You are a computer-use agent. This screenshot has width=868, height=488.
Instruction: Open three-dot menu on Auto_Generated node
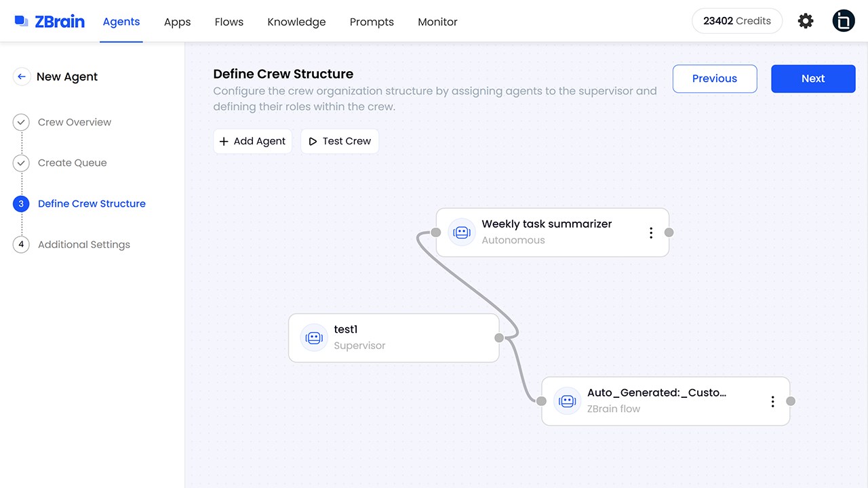tap(772, 401)
